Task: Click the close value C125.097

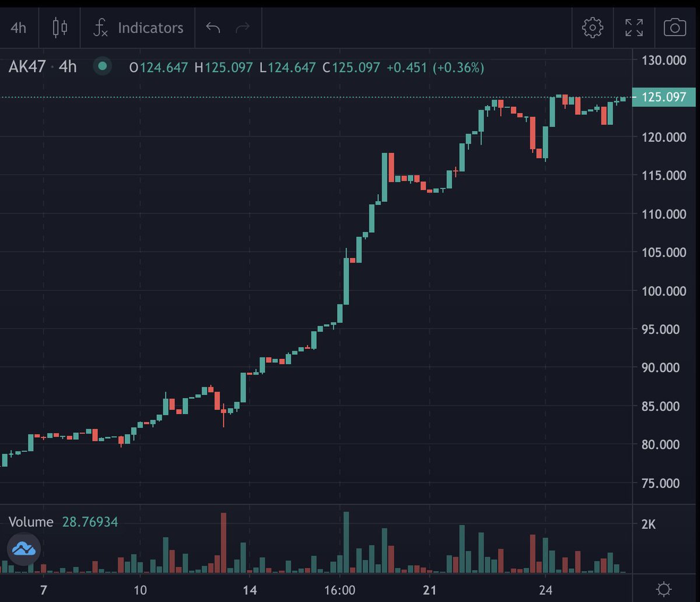Action: click(351, 68)
